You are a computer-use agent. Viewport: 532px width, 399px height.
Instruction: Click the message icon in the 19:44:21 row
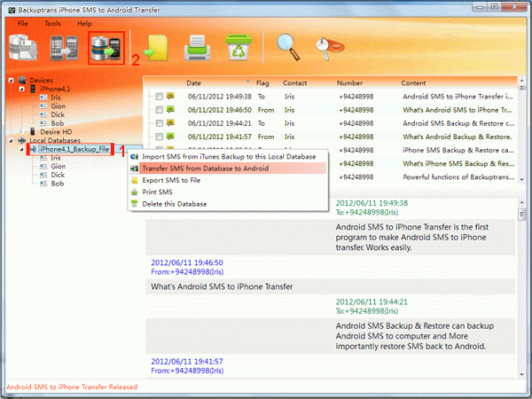(170, 123)
